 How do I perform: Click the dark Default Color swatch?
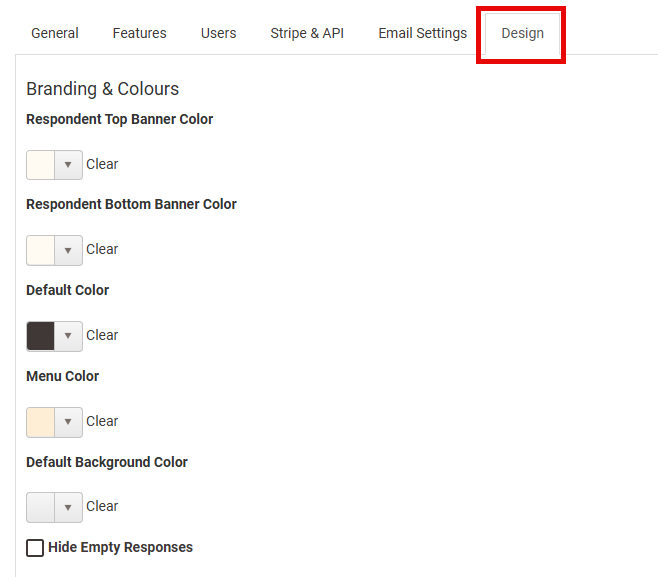pos(41,336)
